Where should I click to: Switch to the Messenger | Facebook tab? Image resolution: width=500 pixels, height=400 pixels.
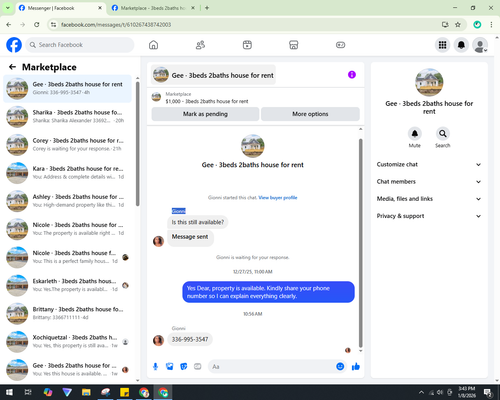click(60, 8)
